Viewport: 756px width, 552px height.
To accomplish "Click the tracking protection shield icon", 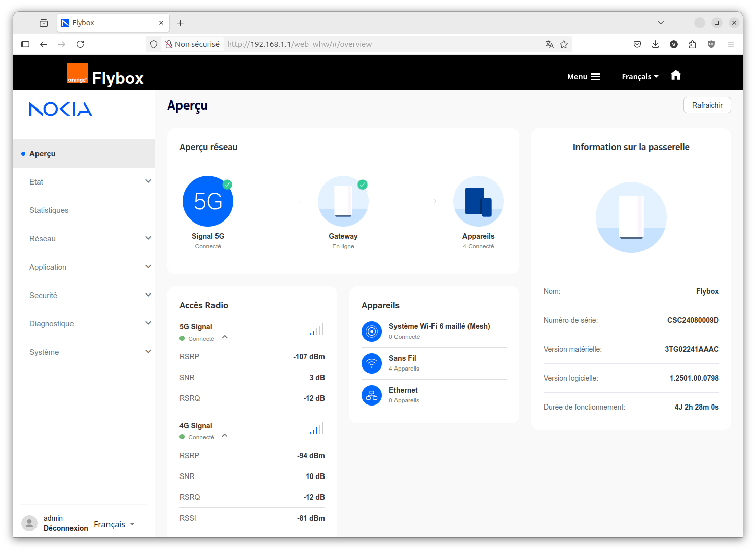I will point(154,44).
